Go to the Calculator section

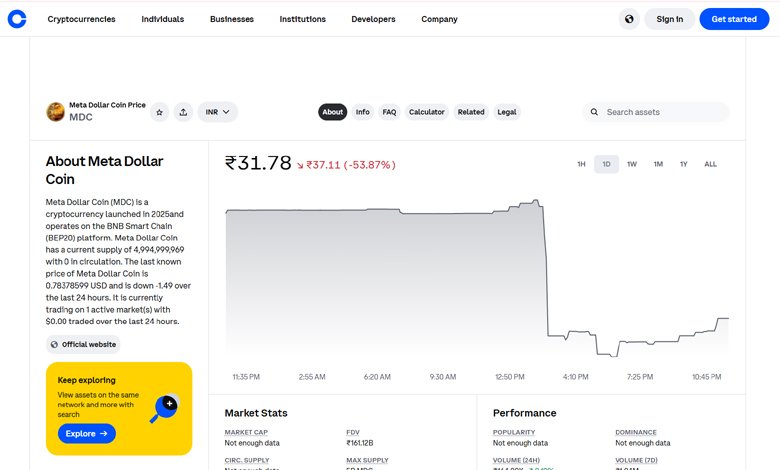point(427,112)
